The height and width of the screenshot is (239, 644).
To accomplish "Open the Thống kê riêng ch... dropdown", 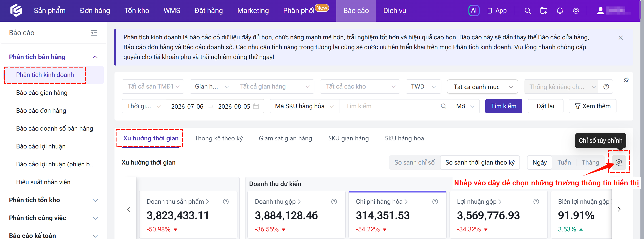I will tap(561, 87).
